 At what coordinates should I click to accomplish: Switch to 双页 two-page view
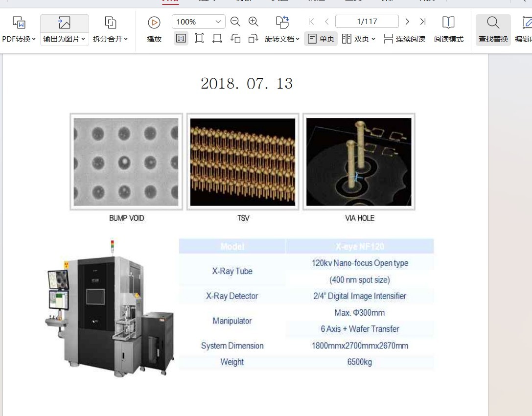[x=355, y=39]
